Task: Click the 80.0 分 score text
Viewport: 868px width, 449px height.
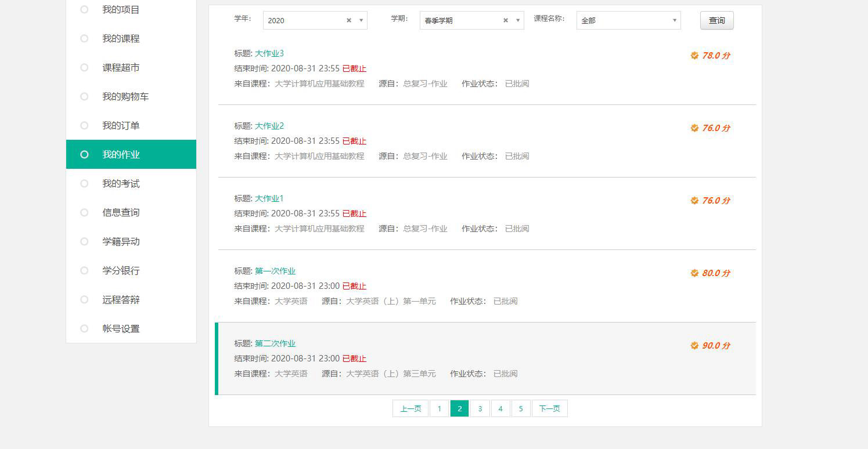Action: (x=716, y=273)
